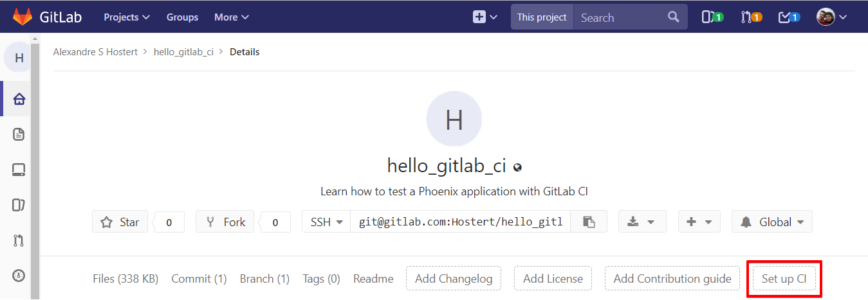Open the hello_gitlab_ci breadcrumb link

183,52
